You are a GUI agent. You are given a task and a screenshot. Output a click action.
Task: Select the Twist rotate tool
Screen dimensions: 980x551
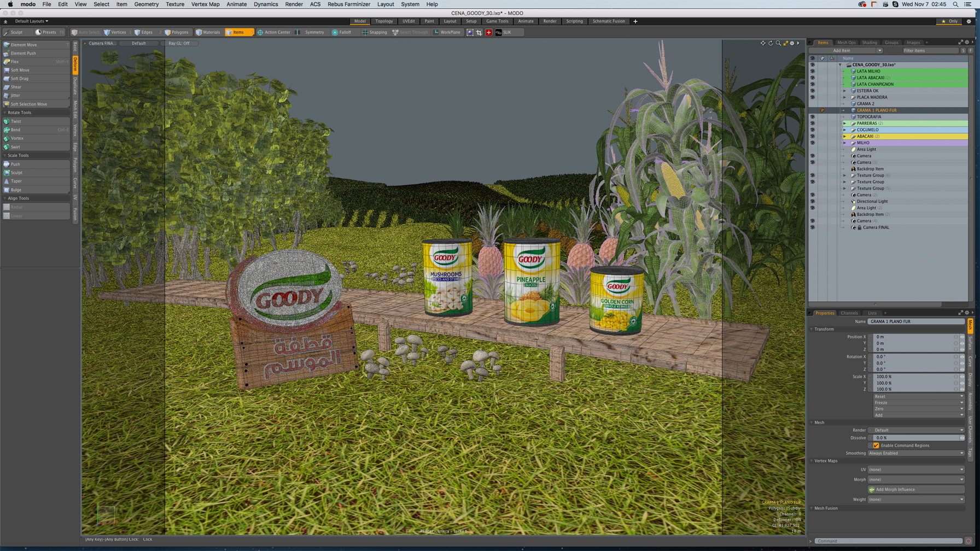(36, 121)
